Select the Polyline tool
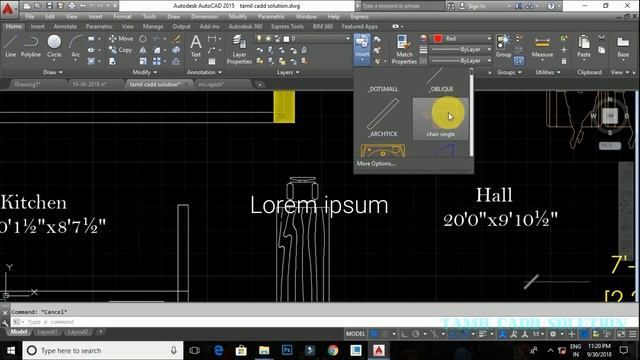Viewport: 640px width, 360px height. pos(31,46)
